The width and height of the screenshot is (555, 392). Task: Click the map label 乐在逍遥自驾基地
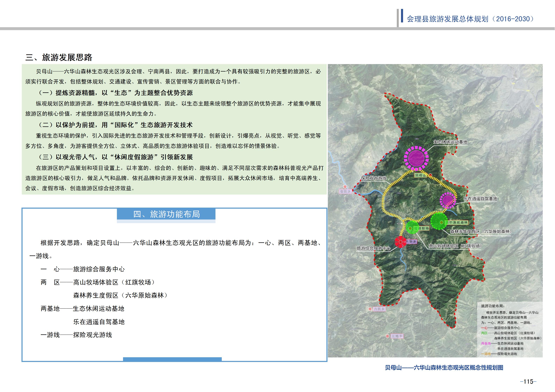[480, 199]
